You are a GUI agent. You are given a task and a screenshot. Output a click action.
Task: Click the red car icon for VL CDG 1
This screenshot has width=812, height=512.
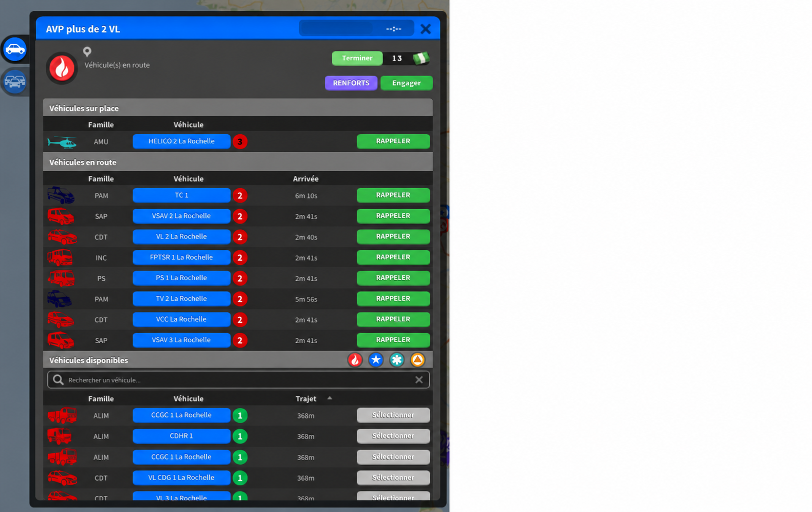(x=62, y=478)
